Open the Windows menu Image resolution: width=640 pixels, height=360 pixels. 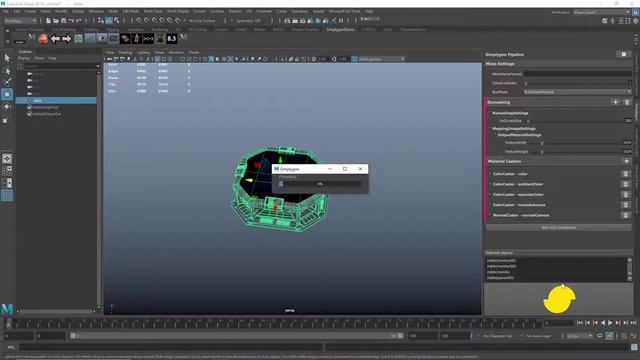pyautogui.click(x=96, y=11)
